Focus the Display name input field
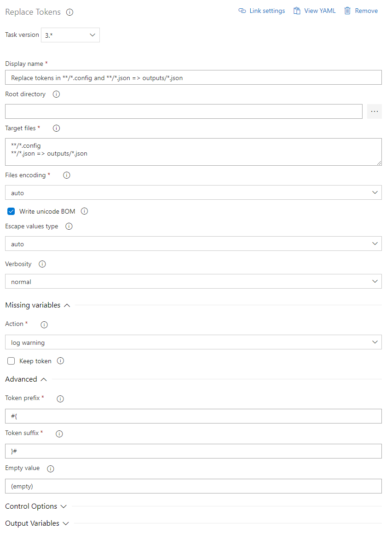Viewport: 392px width, 534px height. tap(193, 77)
